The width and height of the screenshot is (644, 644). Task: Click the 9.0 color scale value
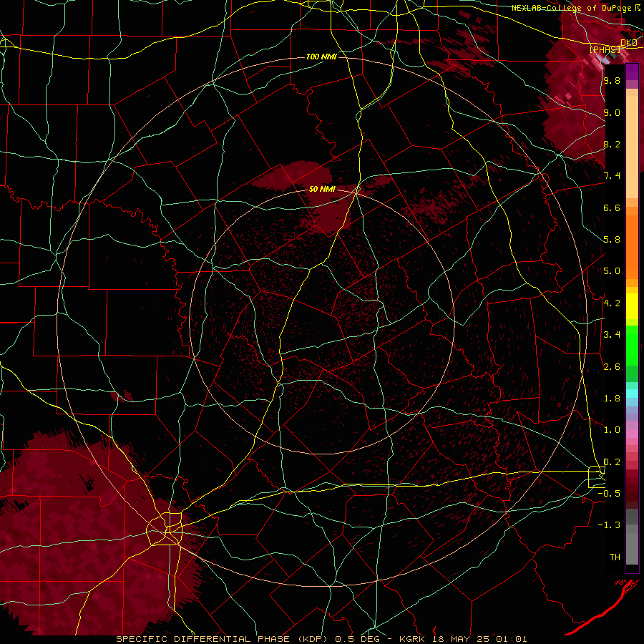tap(612, 112)
